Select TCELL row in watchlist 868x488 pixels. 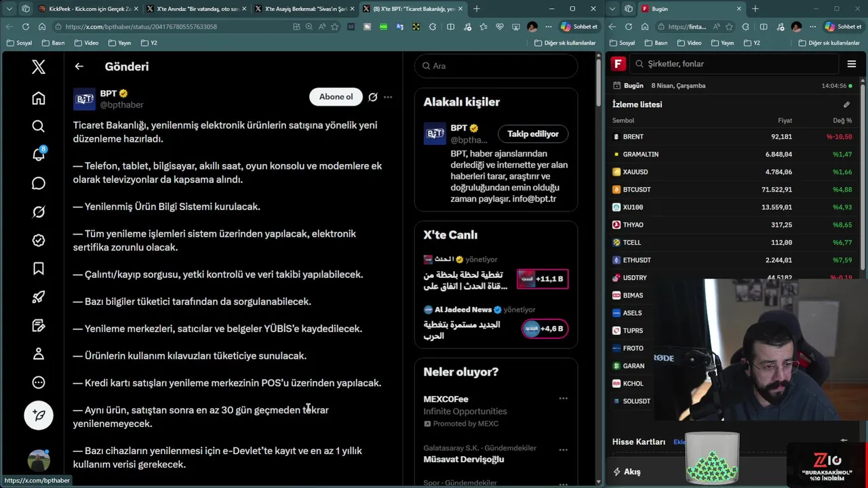732,242
